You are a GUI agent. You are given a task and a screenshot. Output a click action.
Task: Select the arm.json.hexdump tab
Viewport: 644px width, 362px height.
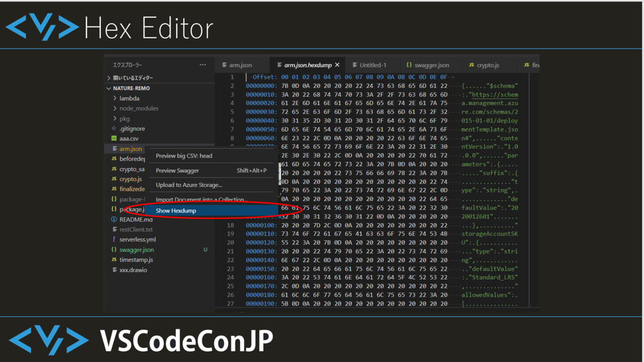[x=308, y=65]
